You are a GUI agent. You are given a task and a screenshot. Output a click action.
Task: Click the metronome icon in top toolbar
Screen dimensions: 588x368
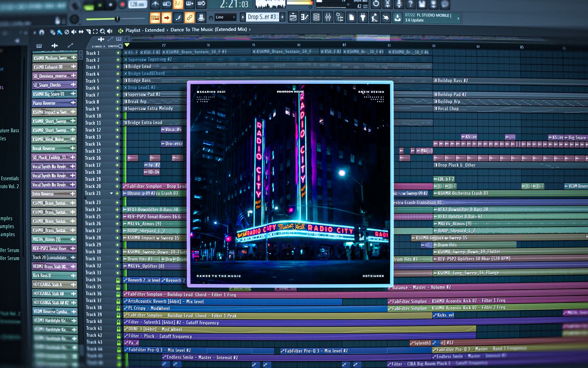tap(155, 4)
